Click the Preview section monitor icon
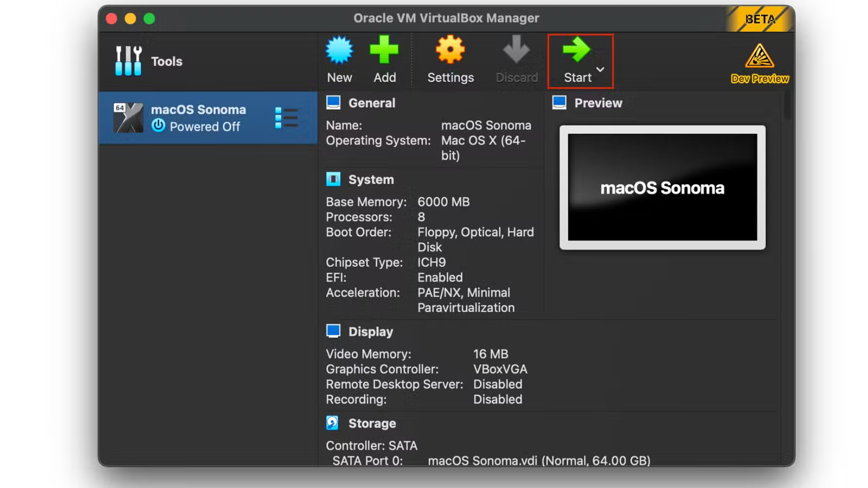 click(x=559, y=103)
